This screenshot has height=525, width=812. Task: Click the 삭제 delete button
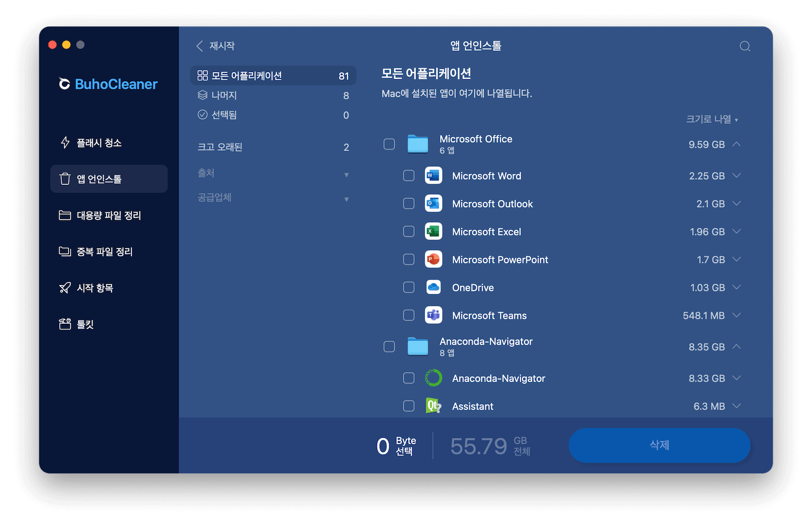tap(659, 445)
